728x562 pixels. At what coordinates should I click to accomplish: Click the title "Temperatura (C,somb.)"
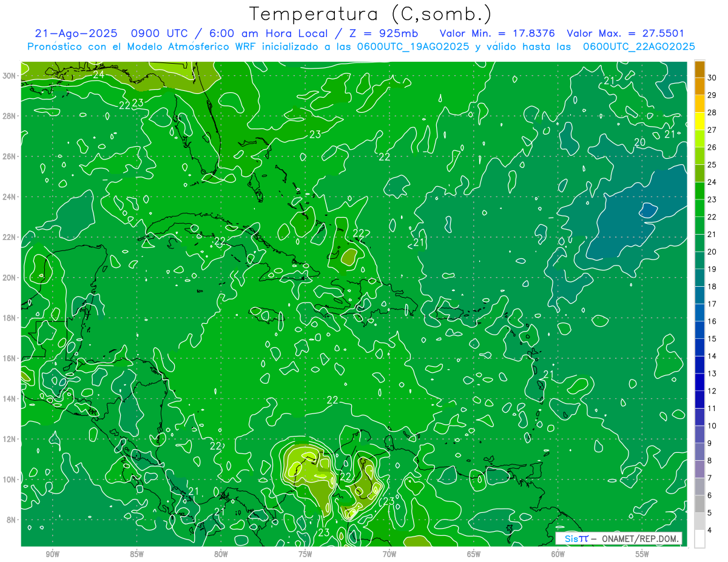[371, 13]
